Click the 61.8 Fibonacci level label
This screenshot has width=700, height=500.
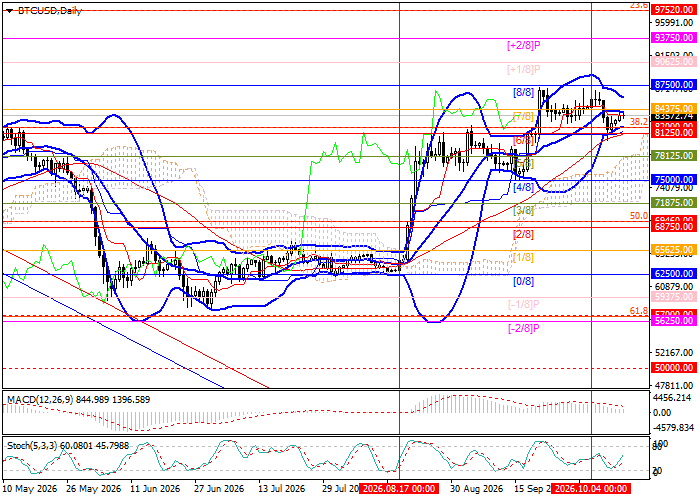click(638, 310)
